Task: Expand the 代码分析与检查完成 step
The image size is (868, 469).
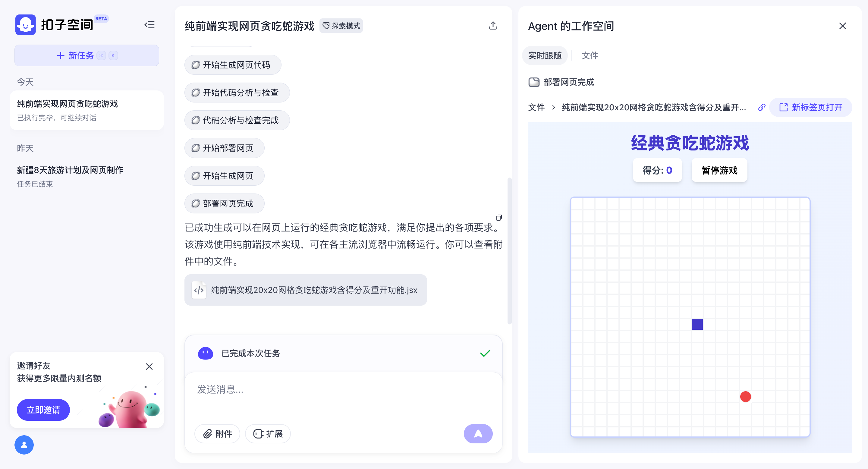Action: pyautogui.click(x=237, y=120)
